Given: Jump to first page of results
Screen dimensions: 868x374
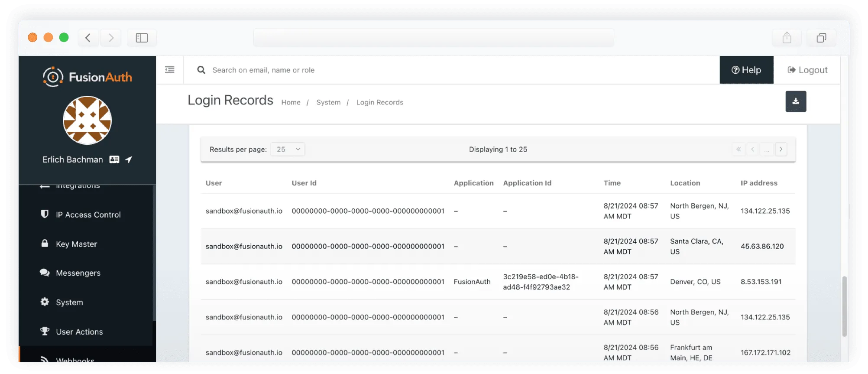Looking at the screenshot, I should pos(738,149).
